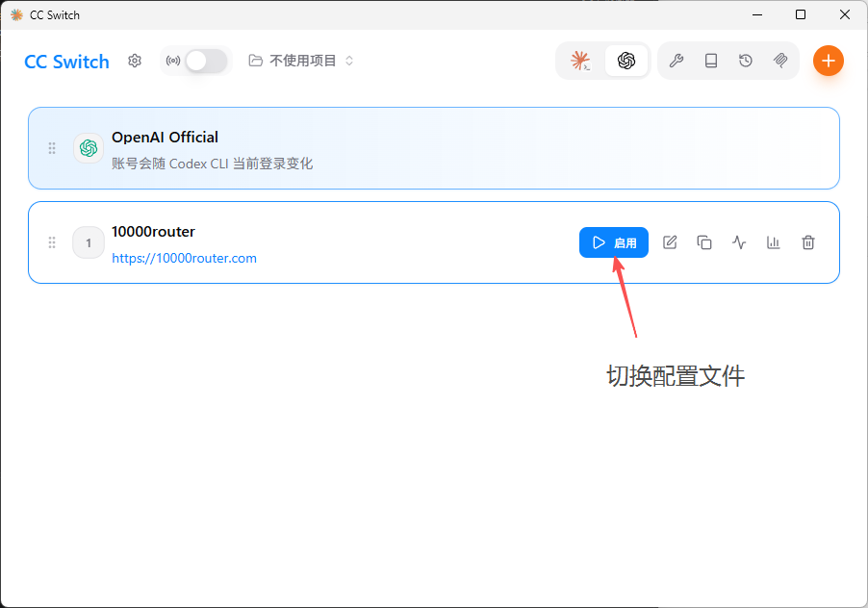This screenshot has height=608, width=868.
Task: Click the OpenAI logo in OpenAI Official card
Action: click(89, 148)
